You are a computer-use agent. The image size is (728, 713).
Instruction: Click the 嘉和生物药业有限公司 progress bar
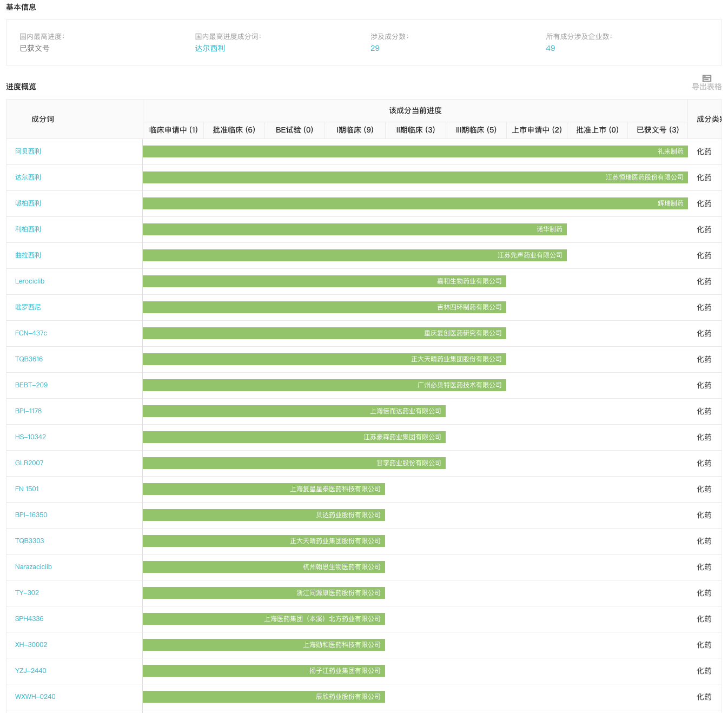click(x=324, y=281)
